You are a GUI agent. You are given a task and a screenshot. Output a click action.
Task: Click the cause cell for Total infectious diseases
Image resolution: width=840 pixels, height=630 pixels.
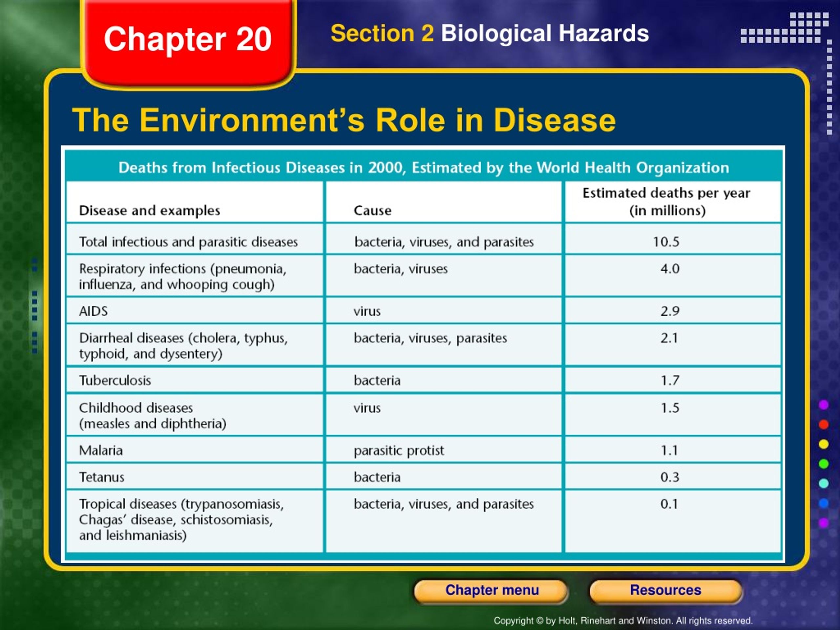(444, 239)
